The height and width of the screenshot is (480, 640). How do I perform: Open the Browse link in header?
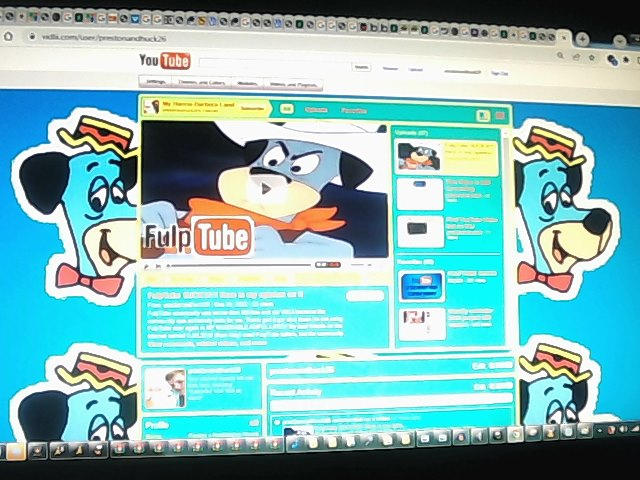pyautogui.click(x=390, y=69)
